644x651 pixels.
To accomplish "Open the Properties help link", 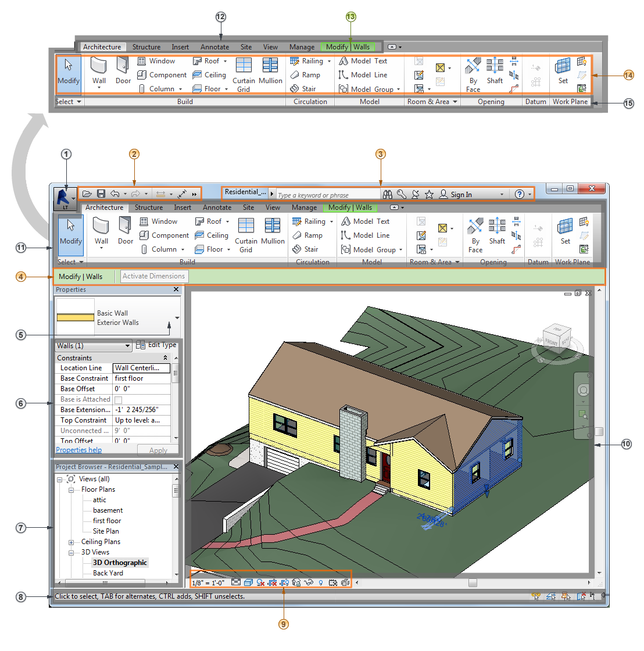I will point(79,450).
